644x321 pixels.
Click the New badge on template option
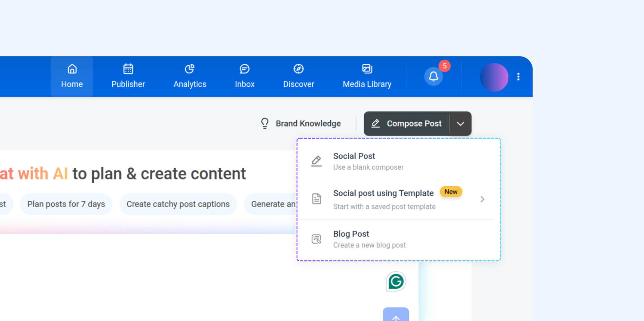point(451,192)
